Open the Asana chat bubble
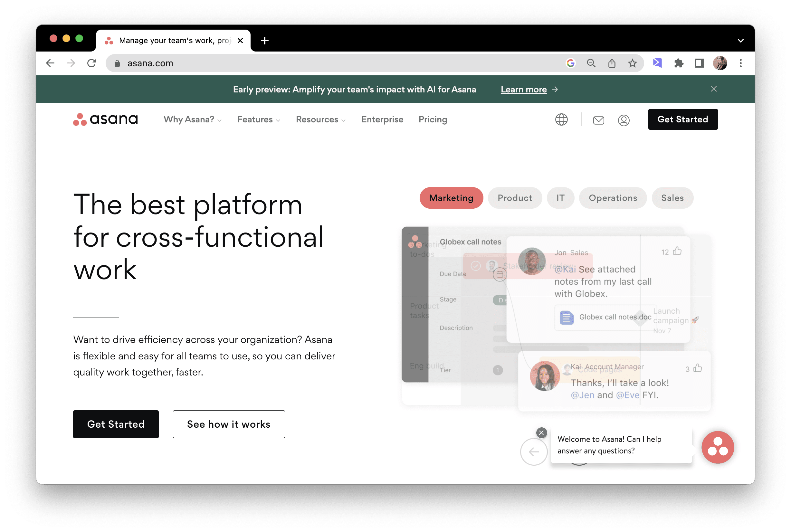 [x=717, y=447]
